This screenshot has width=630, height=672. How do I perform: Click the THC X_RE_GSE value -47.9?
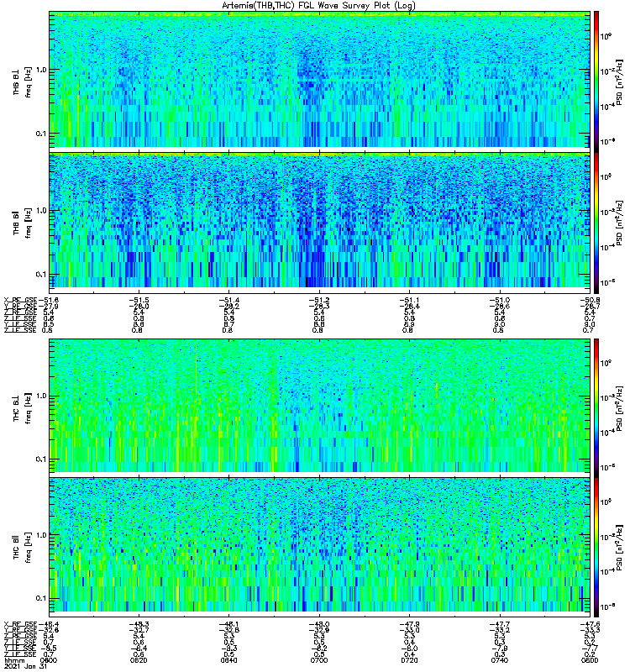click(x=409, y=624)
